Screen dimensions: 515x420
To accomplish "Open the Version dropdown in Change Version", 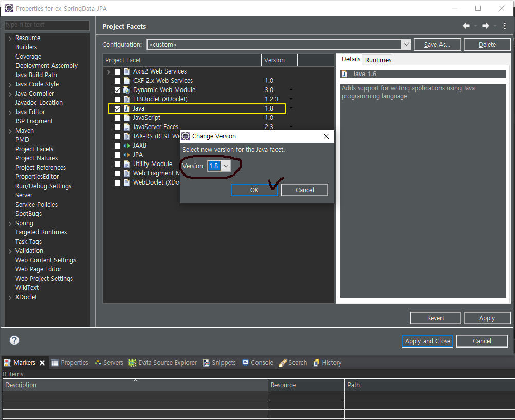I will pos(226,166).
